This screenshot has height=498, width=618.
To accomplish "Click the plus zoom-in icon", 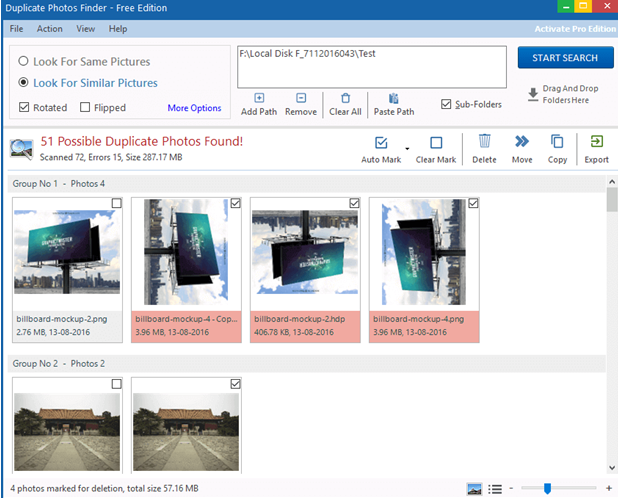I will pyautogui.click(x=609, y=488).
